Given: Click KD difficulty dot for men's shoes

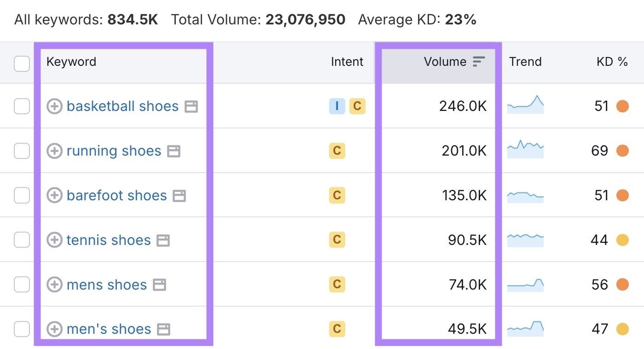Looking at the screenshot, I should pos(622,329).
